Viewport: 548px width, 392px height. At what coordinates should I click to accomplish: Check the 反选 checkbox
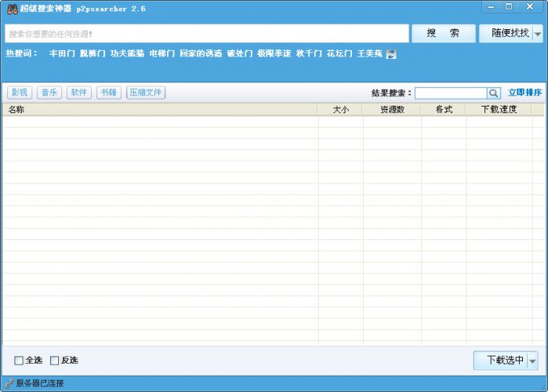coord(54,360)
